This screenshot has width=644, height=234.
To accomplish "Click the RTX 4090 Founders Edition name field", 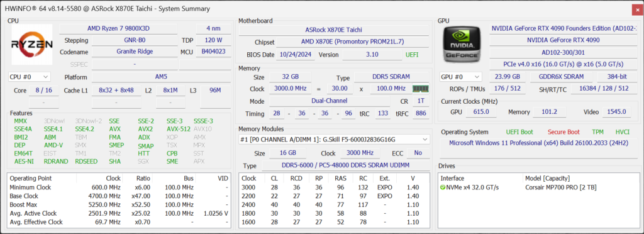I will click(563, 29).
